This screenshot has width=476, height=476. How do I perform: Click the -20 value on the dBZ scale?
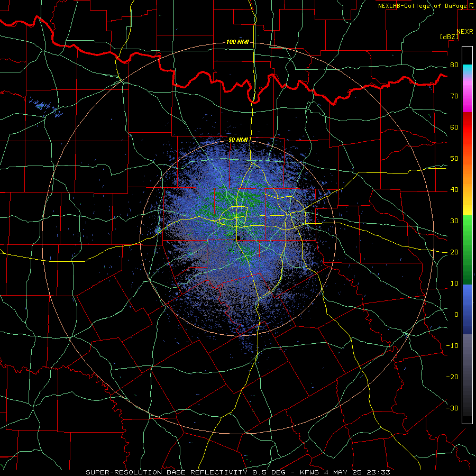point(452,377)
